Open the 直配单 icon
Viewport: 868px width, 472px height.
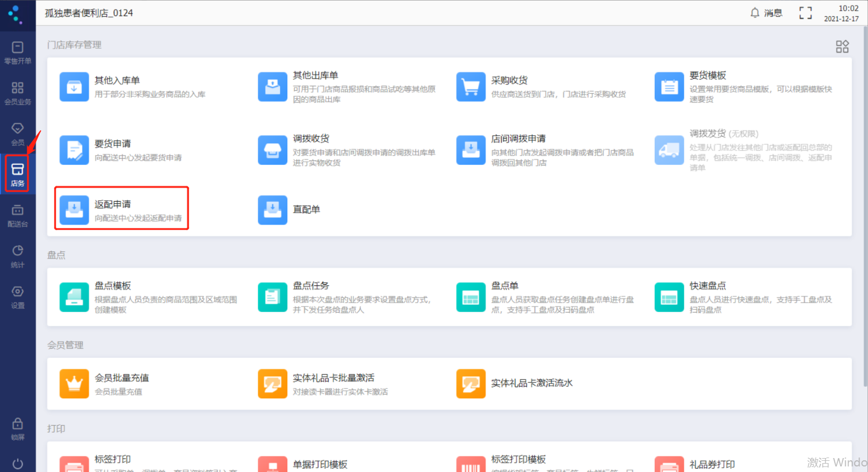click(273, 210)
